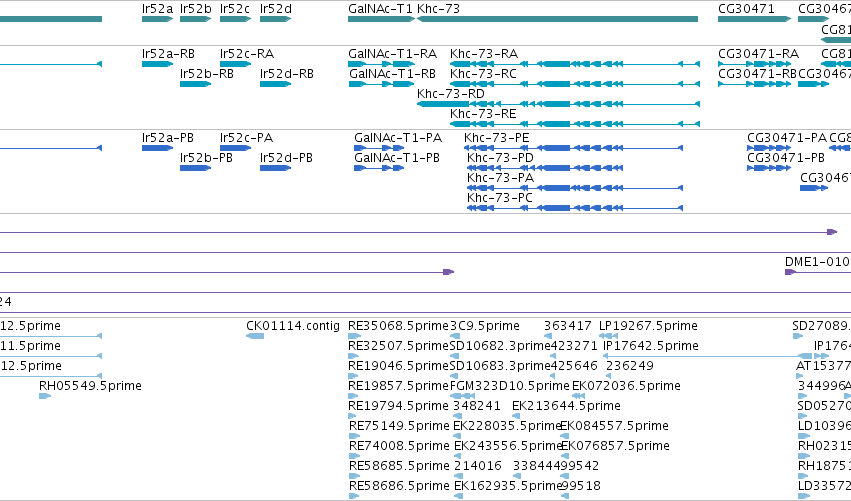851x501 pixels.
Task: Select the 236249 feature label
Action: coord(630,366)
